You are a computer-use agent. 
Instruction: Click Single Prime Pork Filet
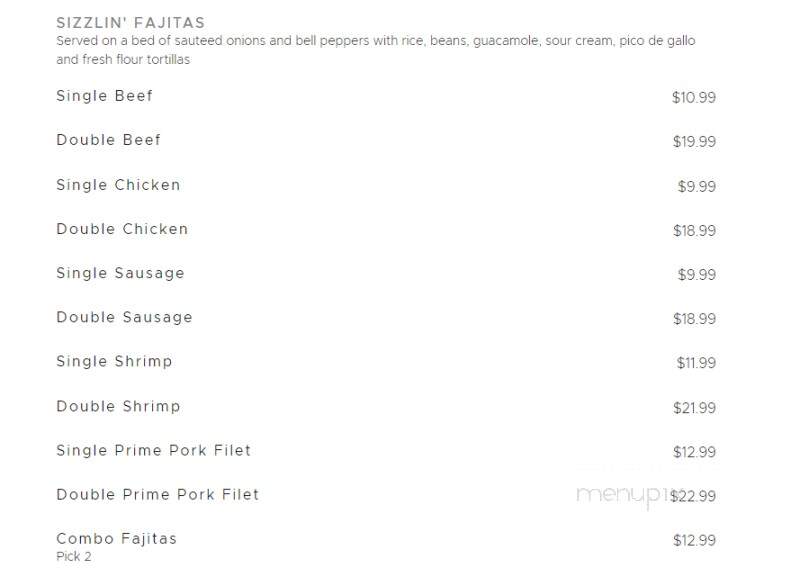tap(153, 451)
